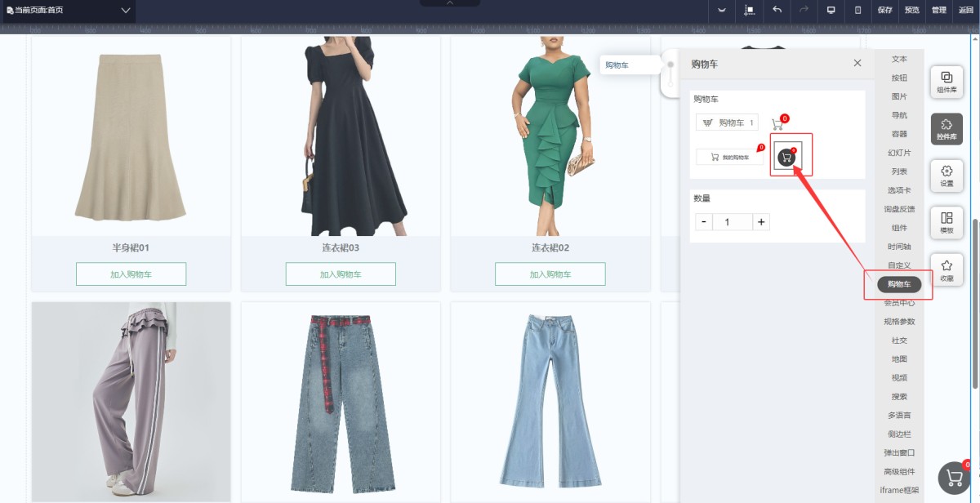Close the 购物车 widget panel

857,63
